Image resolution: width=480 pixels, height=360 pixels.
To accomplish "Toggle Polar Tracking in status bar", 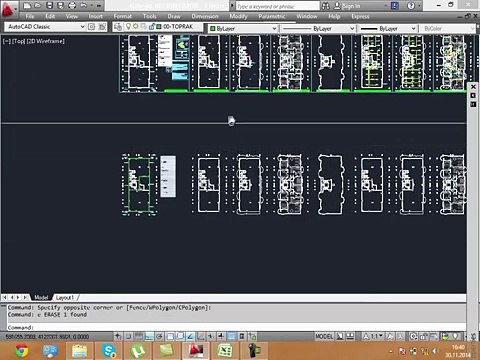I will (159, 336).
